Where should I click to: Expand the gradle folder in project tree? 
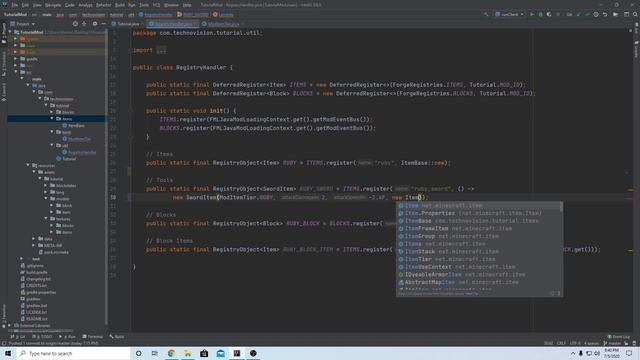pos(16,59)
